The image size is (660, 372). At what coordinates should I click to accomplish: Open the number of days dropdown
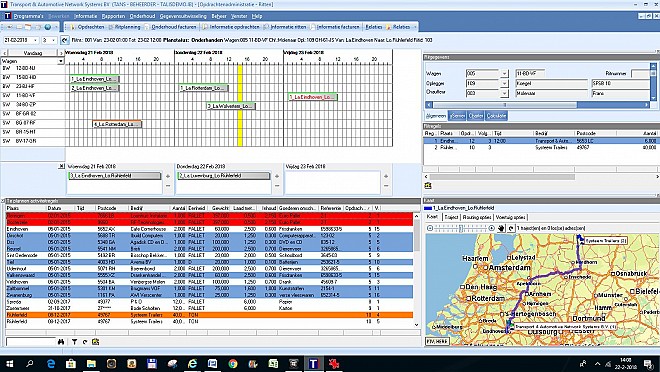coord(53,40)
